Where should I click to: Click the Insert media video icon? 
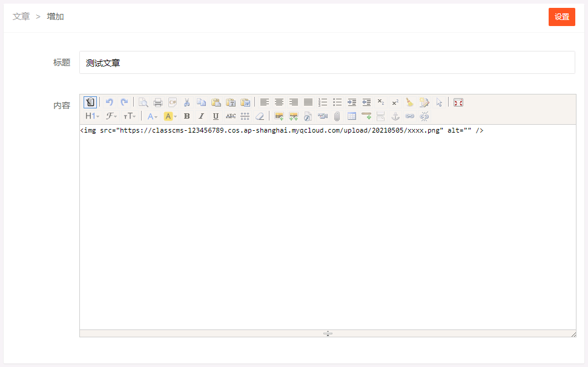click(323, 116)
